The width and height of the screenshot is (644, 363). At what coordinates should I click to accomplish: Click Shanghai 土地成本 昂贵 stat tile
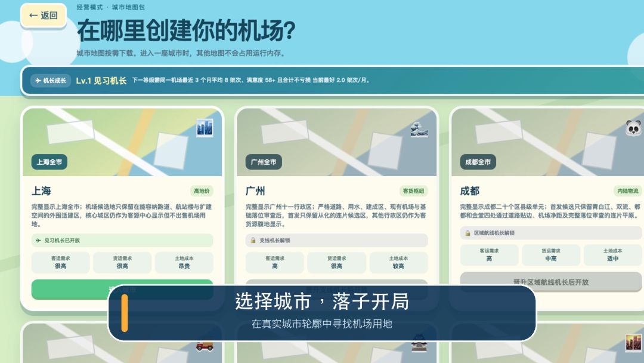click(x=184, y=262)
